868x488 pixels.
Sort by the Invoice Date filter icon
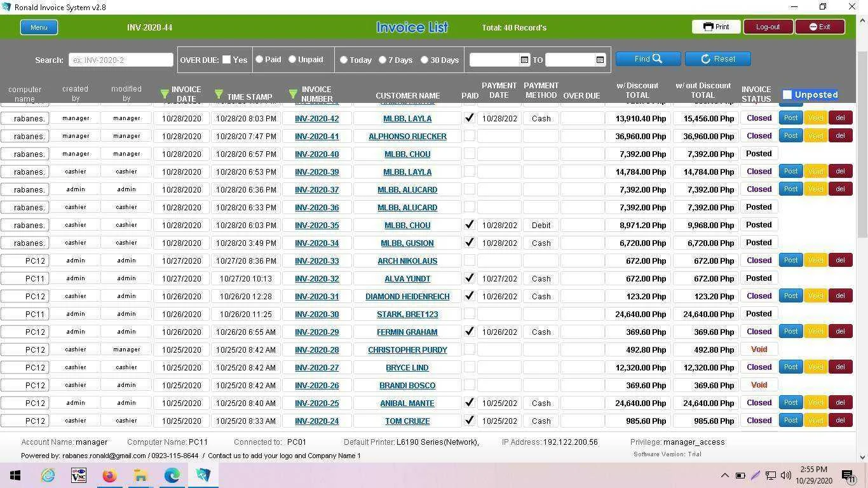point(165,94)
